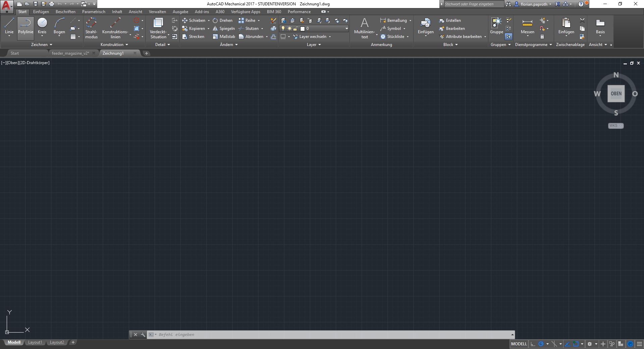Click the Layout1 tab
This screenshot has height=349, width=644.
click(x=35, y=342)
